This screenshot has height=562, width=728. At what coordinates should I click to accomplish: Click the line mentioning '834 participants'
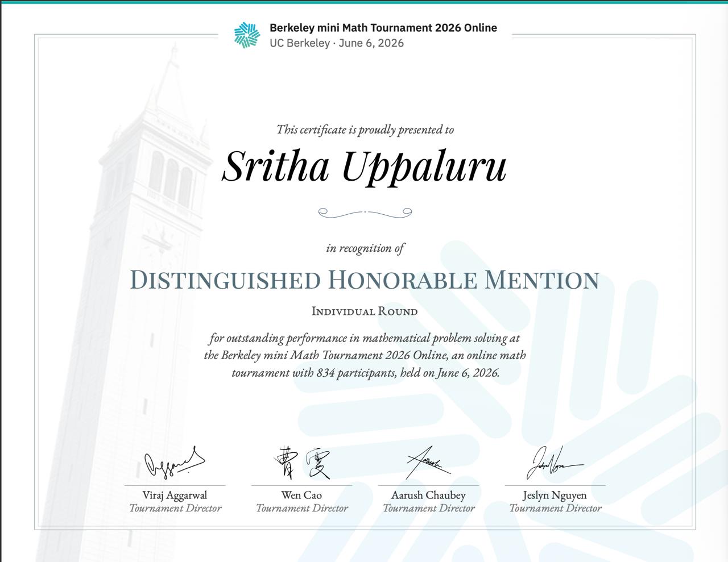pos(365,373)
